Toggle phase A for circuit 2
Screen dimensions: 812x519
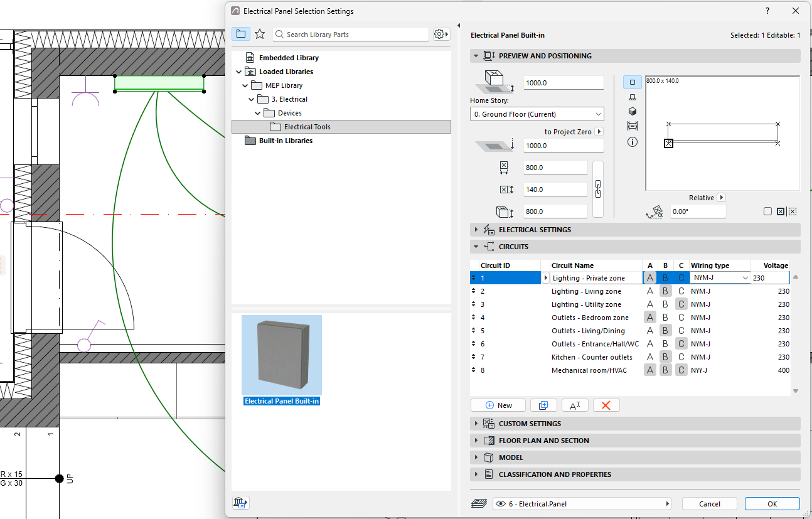pyautogui.click(x=650, y=291)
